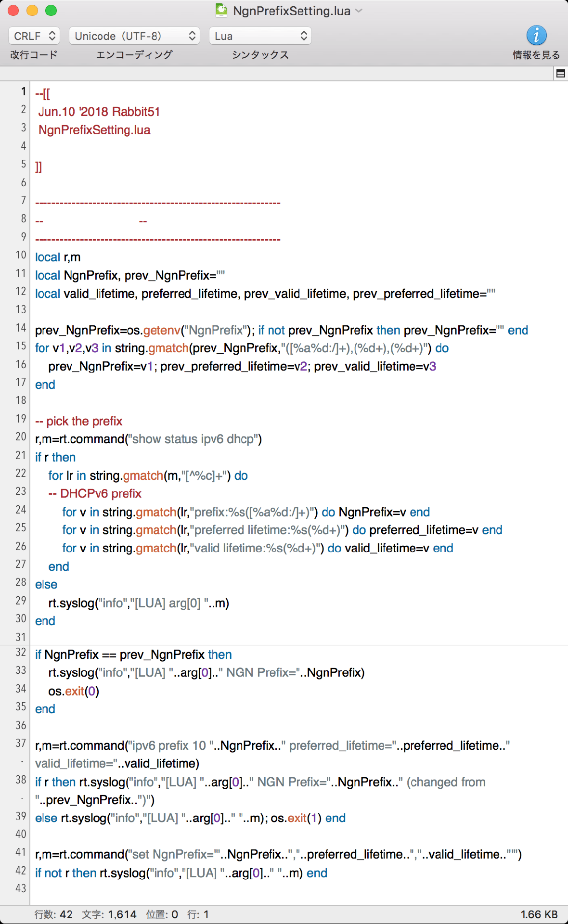Screen dimensions: 568x924
Task: Click 'os.exit(0)' on line 34
Action: tap(74, 691)
